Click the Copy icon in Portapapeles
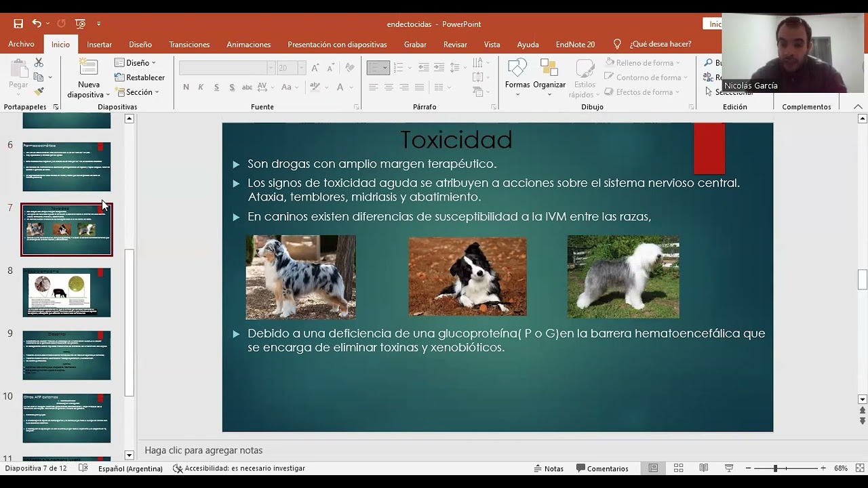Screen dimensions: 868x488 tap(39, 77)
